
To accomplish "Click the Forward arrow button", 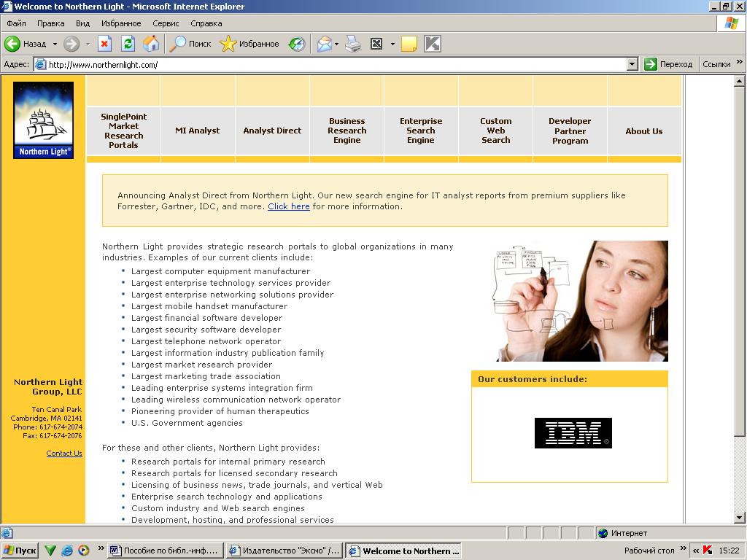I will point(71,44).
